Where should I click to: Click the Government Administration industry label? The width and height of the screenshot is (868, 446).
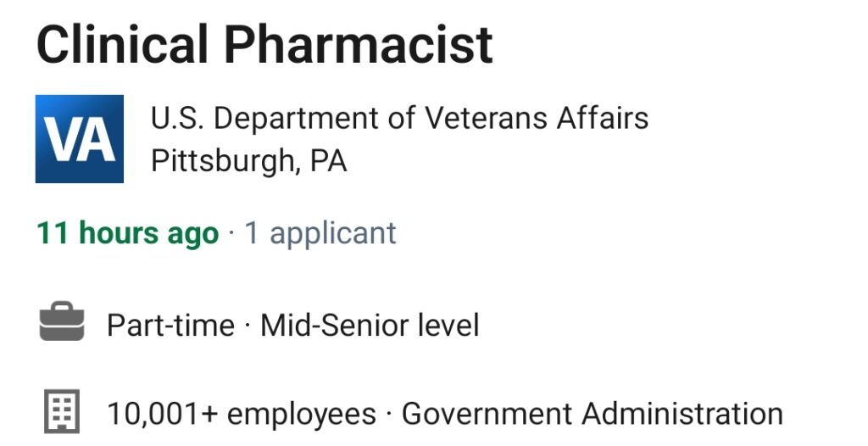pyautogui.click(x=593, y=413)
